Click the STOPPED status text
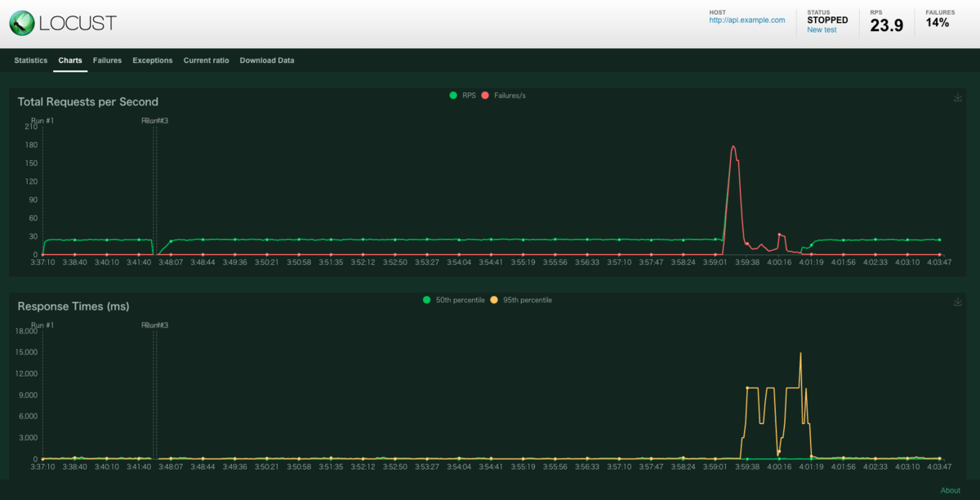Image resolution: width=980 pixels, height=500 pixels. point(827,20)
